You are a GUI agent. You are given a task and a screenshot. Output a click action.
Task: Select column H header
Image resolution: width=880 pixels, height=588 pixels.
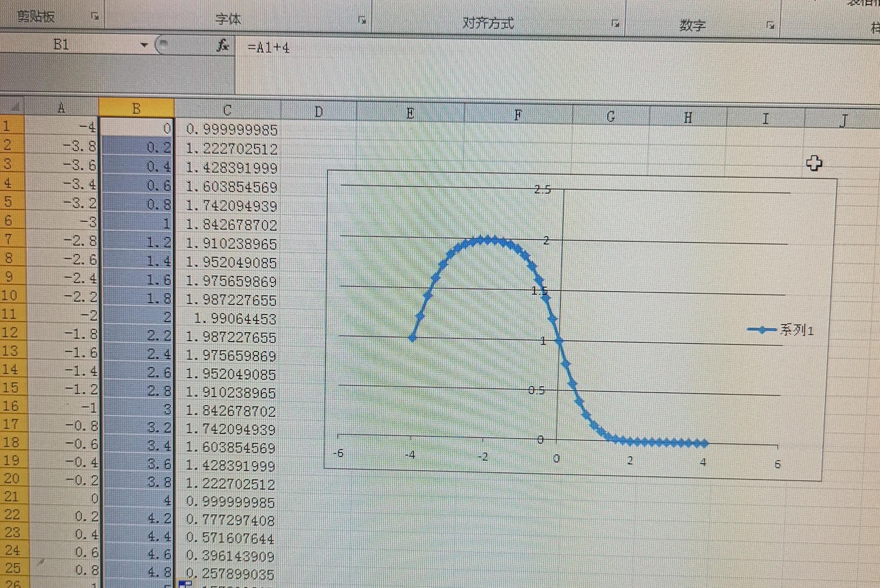tap(688, 118)
